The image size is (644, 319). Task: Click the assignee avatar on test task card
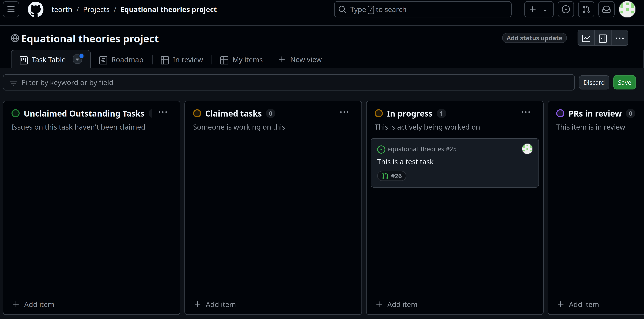pos(527,149)
